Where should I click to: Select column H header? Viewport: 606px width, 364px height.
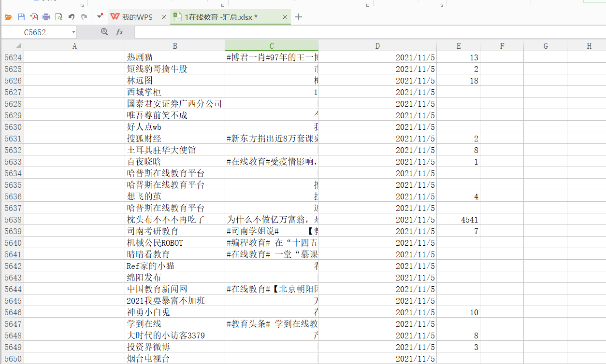click(587, 46)
